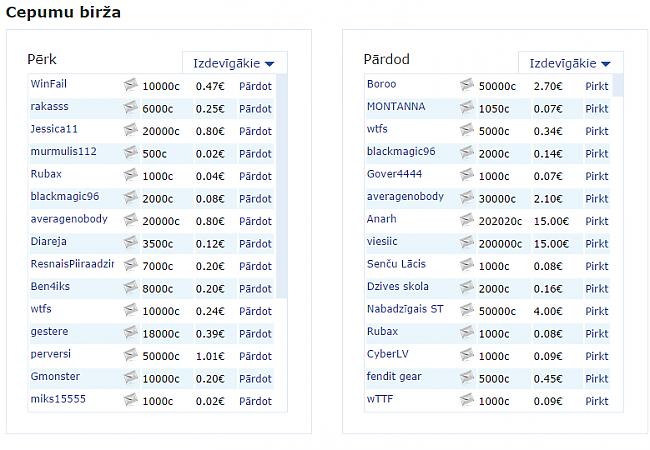Viewport: 650px width, 450px height.
Task: Click the Pērk list scrollbar
Action: (281, 186)
